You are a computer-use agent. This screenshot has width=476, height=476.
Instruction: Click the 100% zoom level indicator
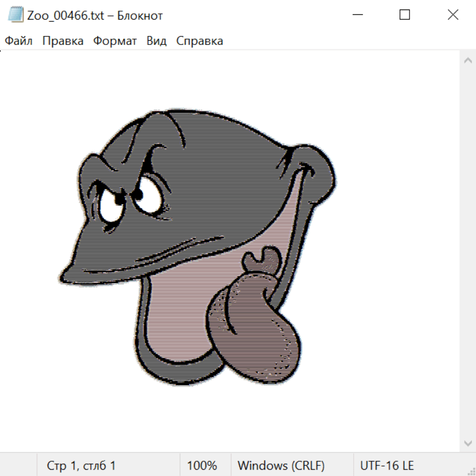click(202, 465)
